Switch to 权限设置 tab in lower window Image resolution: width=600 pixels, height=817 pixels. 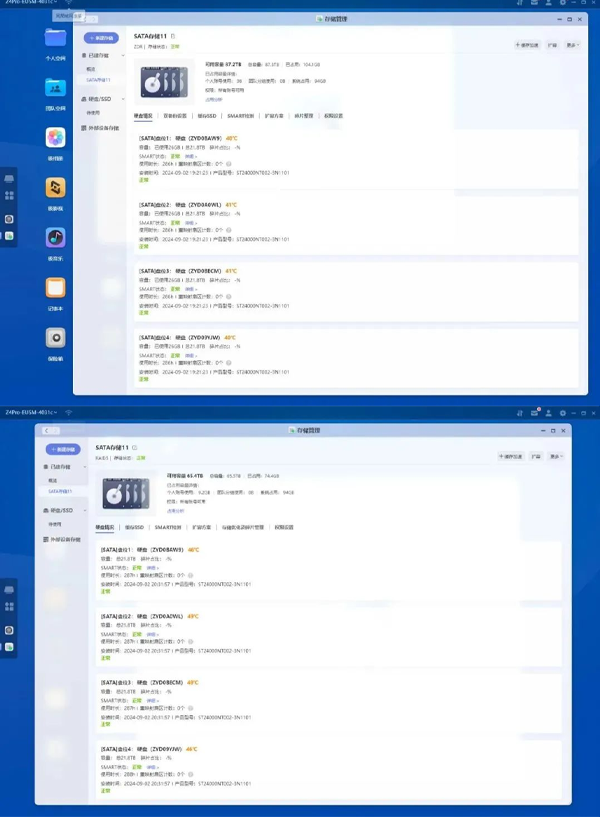(x=283, y=527)
